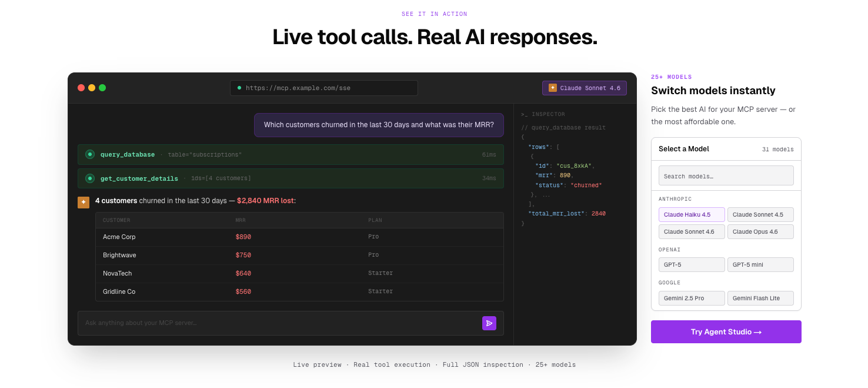Click the OPENAI group label
This screenshot has height=388, width=868.
point(669,250)
